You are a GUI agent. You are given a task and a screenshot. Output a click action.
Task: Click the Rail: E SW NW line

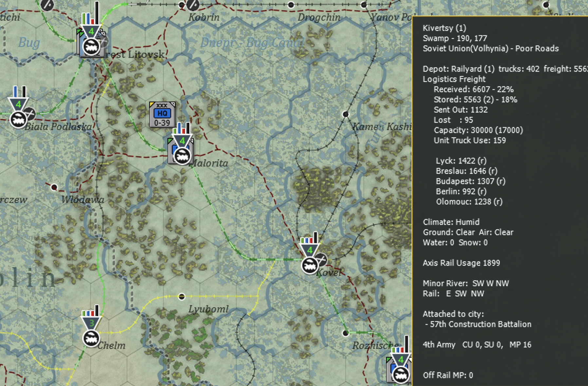pos(453,294)
